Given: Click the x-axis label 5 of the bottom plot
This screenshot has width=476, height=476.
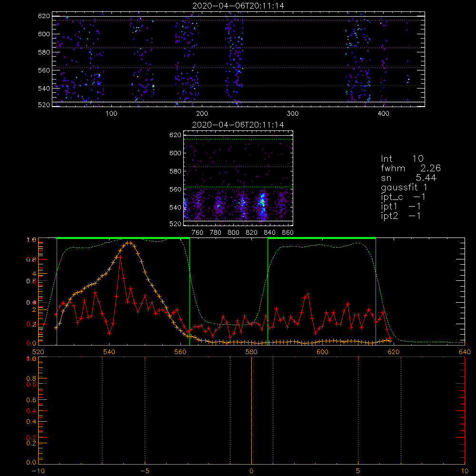Looking at the screenshot, I should [358, 471].
